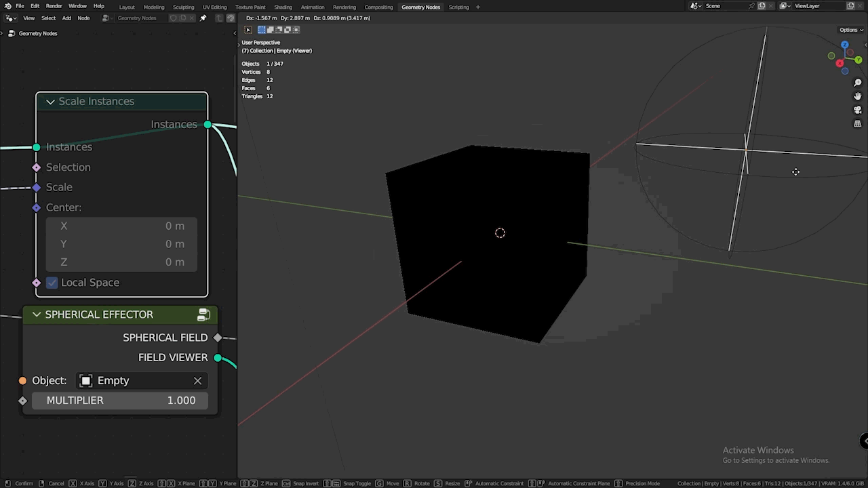The width and height of the screenshot is (868, 488).
Task: Click the FIELD VIEWER output socket
Action: (x=218, y=357)
